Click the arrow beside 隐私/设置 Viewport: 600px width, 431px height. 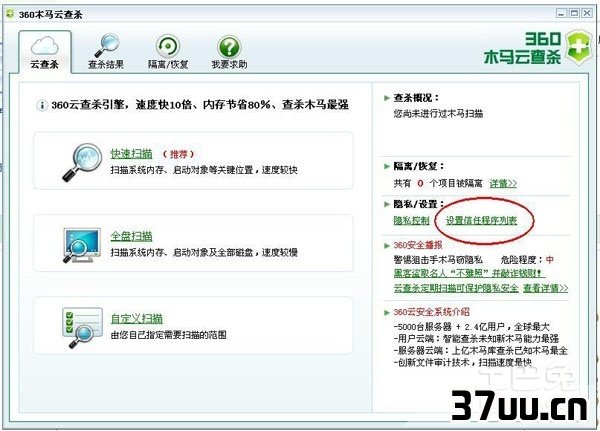click(386, 204)
